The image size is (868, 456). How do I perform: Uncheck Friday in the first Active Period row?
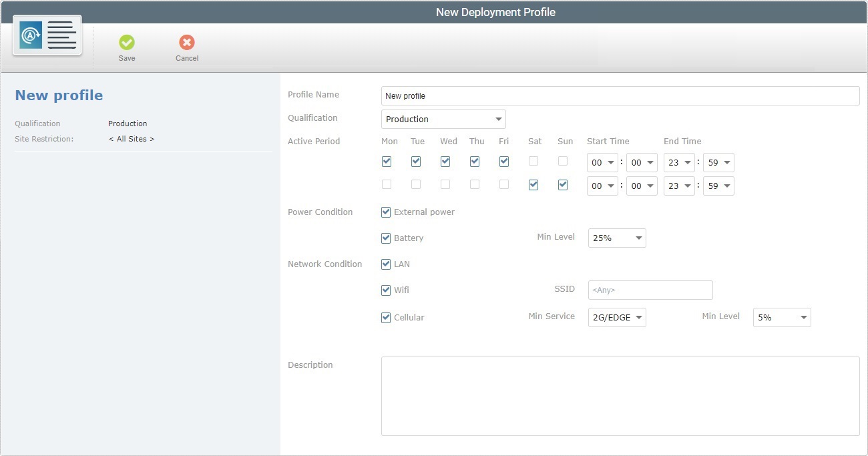pyautogui.click(x=504, y=161)
